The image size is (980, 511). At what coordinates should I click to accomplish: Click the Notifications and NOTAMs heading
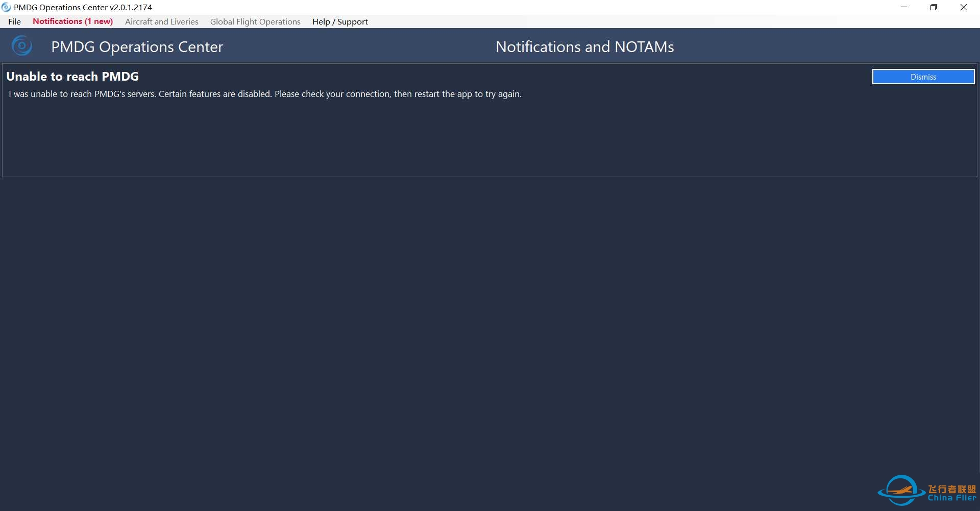click(x=584, y=47)
